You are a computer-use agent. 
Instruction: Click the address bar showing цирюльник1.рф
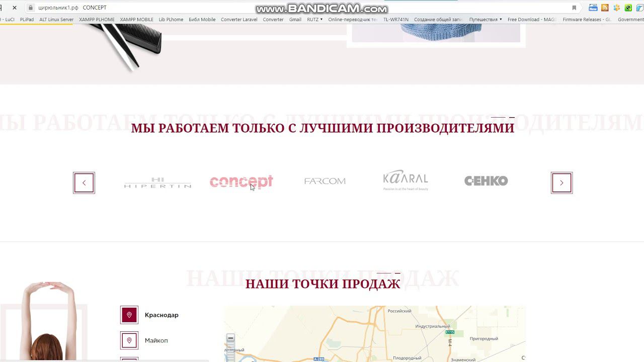(302, 8)
